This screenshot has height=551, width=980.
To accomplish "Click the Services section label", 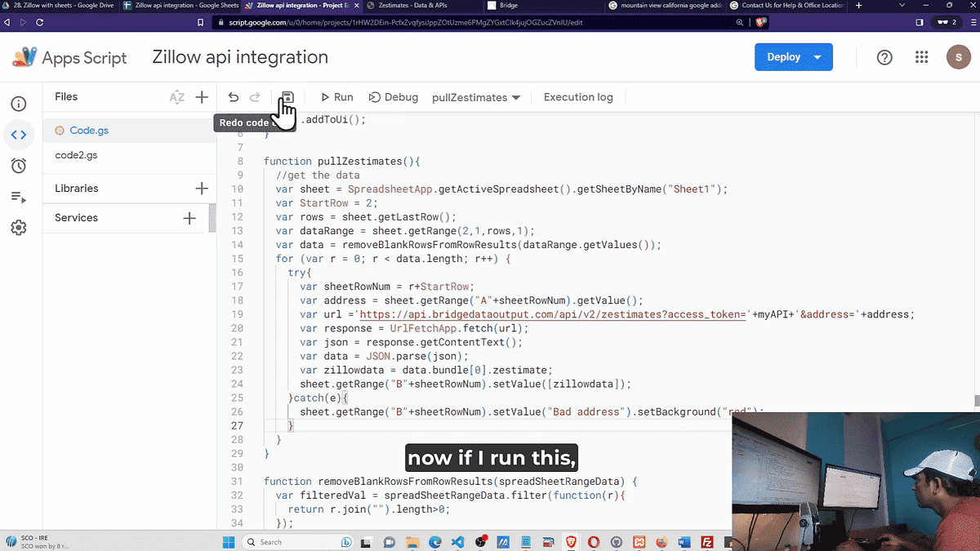I will [76, 218].
